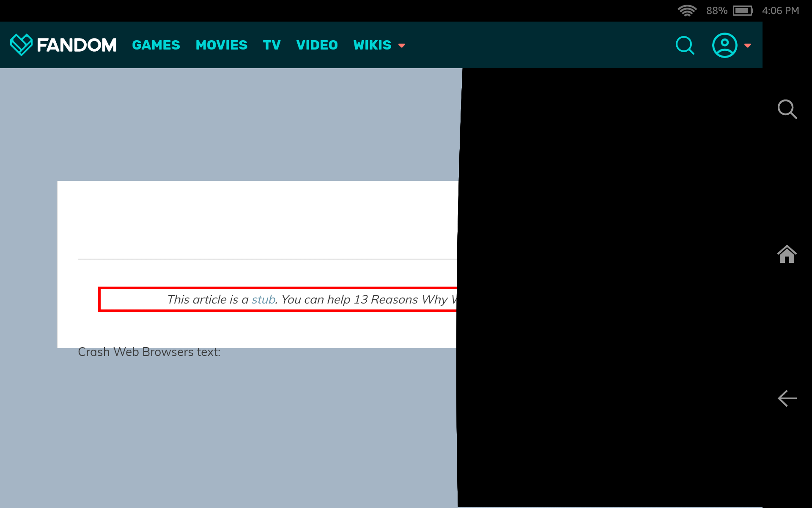Screen dimensions: 812x508
Task: Tap the Wi-Fi status icon
Action: [x=687, y=10]
